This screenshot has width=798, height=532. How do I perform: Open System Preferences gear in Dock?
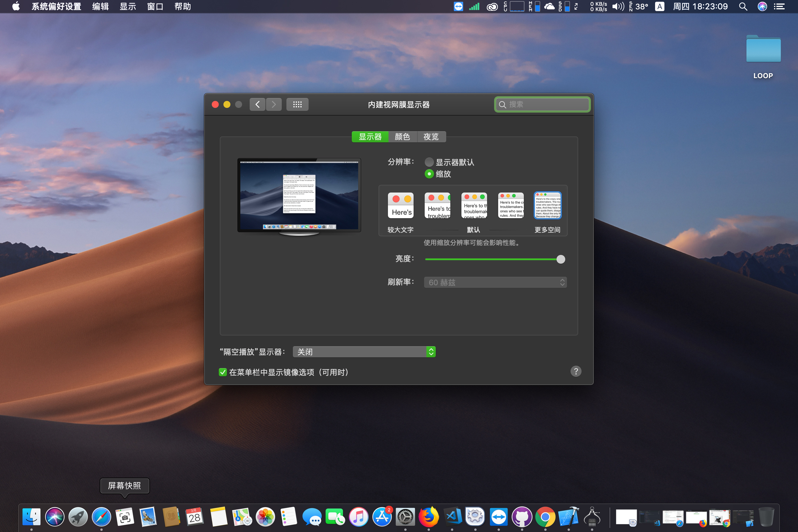click(x=405, y=517)
